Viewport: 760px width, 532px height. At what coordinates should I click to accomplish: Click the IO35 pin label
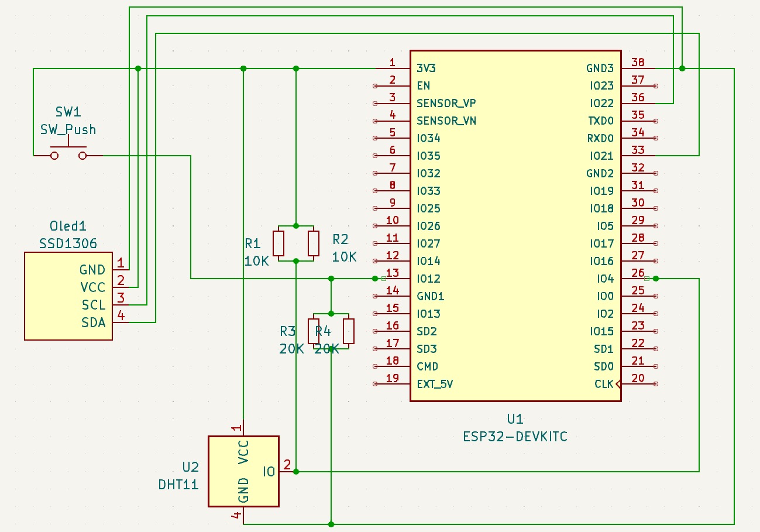click(428, 156)
